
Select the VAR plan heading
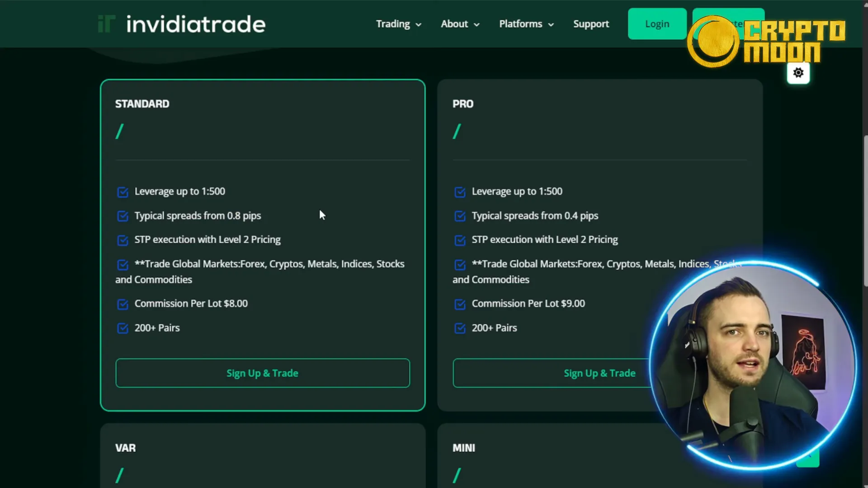click(x=125, y=448)
